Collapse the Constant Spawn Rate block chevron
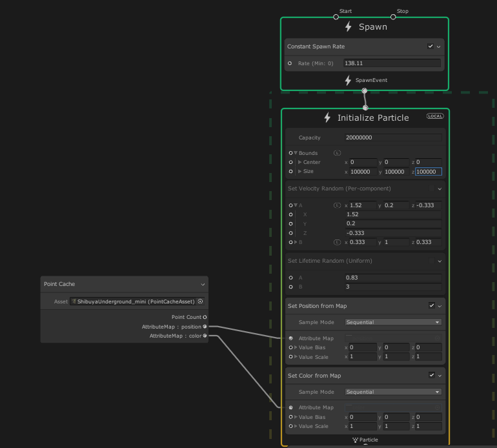 439,46
